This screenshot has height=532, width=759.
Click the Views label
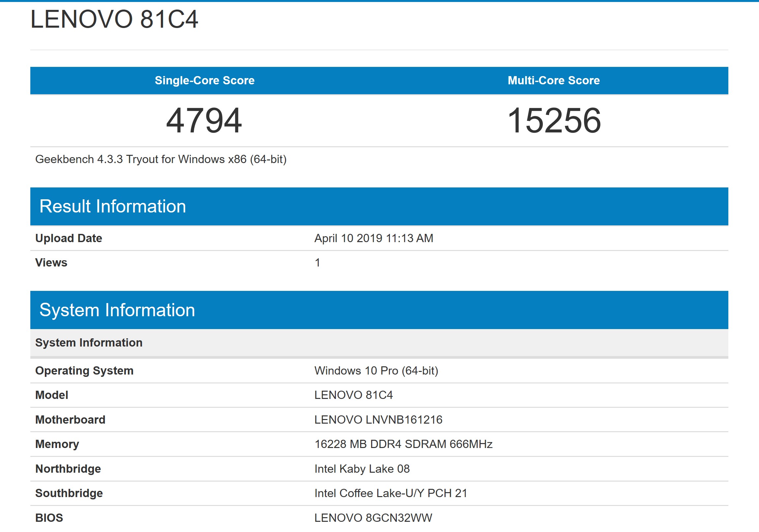tap(51, 263)
